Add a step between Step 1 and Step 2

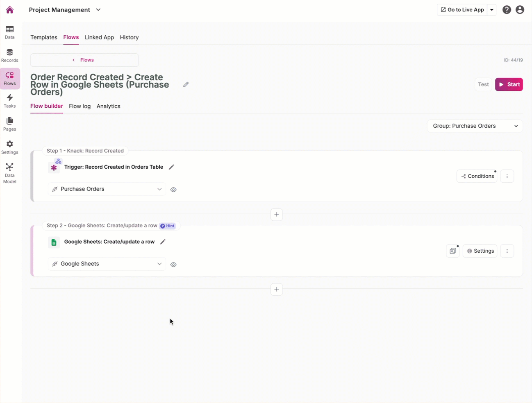pyautogui.click(x=277, y=215)
